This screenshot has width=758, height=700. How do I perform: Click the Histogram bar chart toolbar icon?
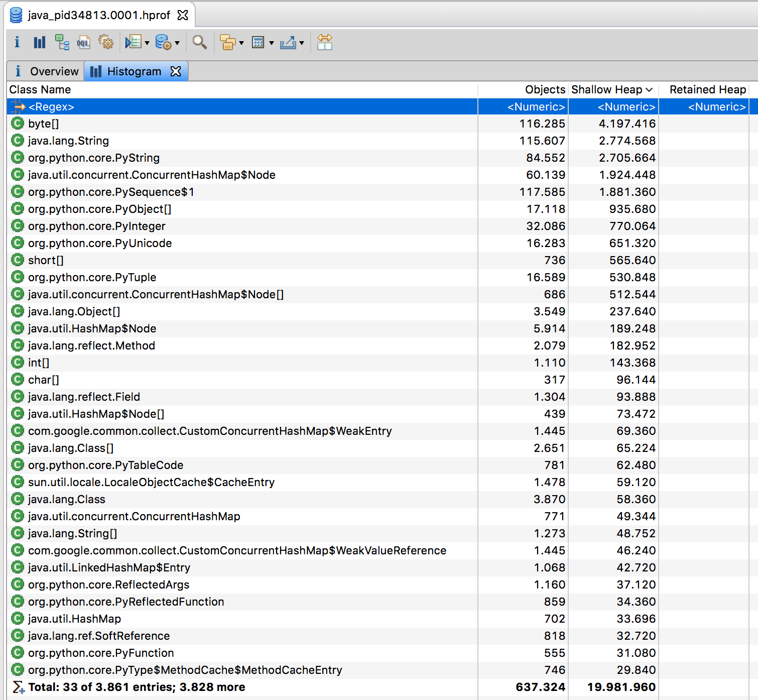tap(39, 42)
